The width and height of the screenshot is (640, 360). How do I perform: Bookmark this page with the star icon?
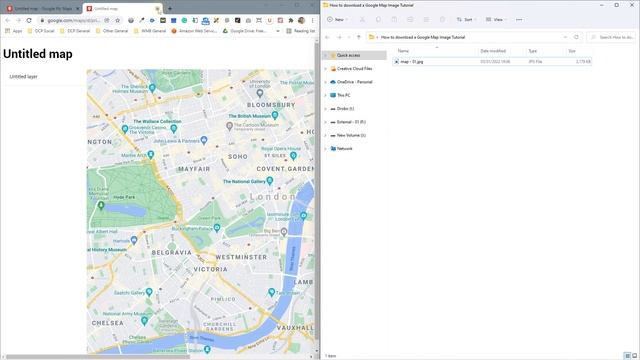(x=118, y=20)
